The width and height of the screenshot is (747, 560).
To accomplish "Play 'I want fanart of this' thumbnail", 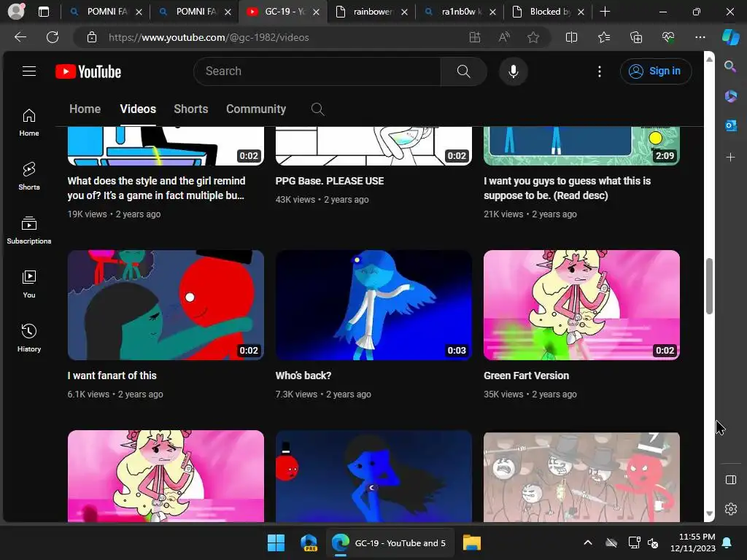I will coord(166,305).
